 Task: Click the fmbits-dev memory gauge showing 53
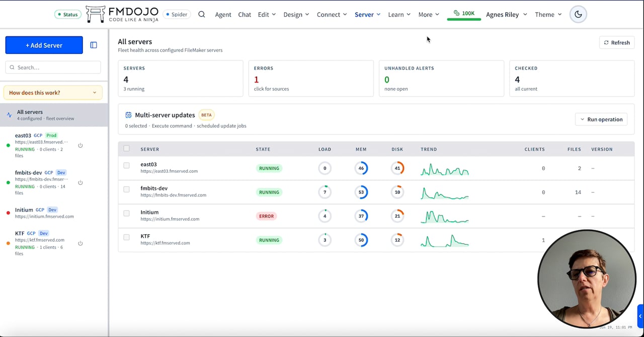[361, 192]
